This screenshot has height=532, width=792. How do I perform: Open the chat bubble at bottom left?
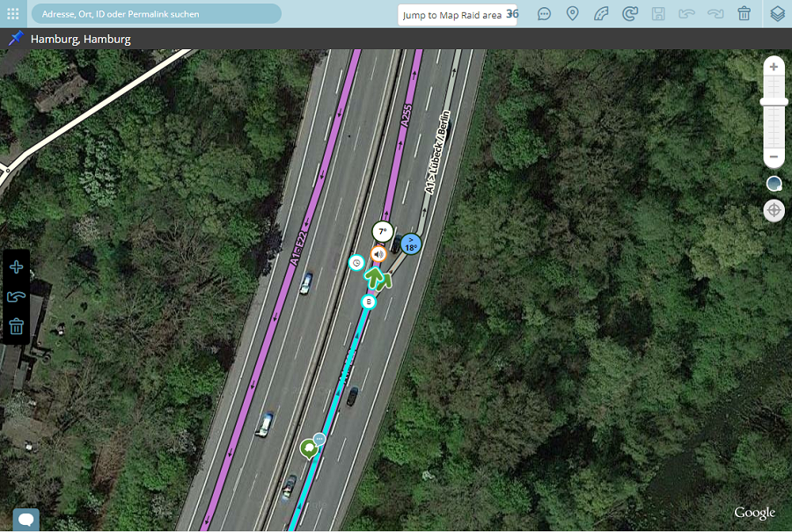coord(26,520)
